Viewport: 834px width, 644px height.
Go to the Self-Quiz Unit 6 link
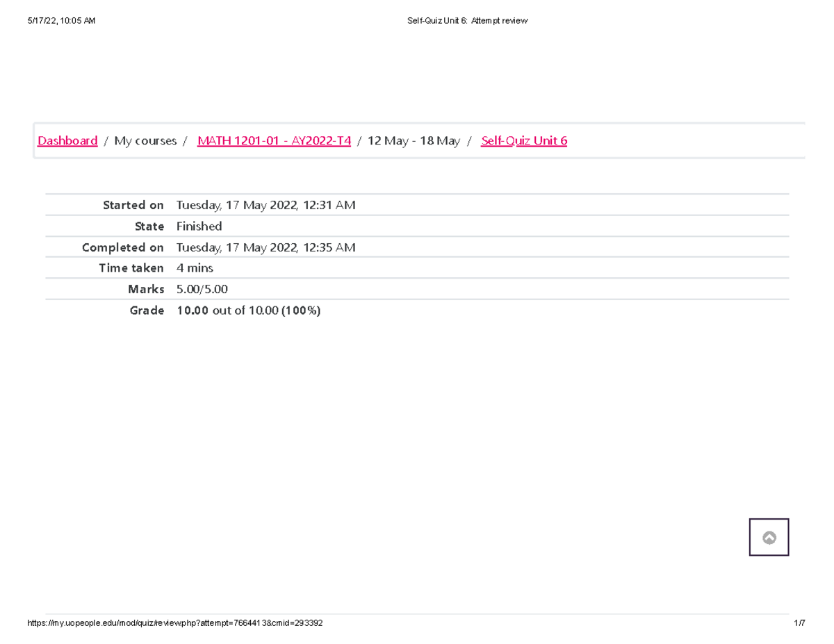[x=524, y=141]
